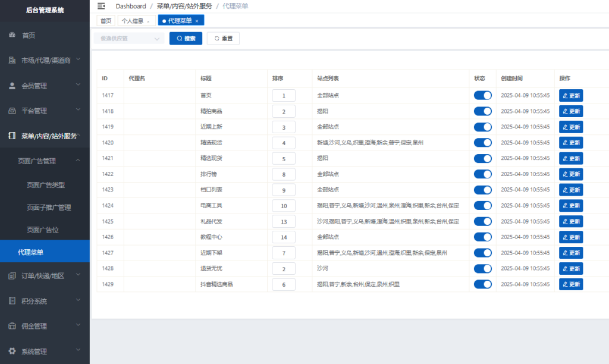Click the 会员管理 person icon
Screen dimensions: 609x364
12,86
